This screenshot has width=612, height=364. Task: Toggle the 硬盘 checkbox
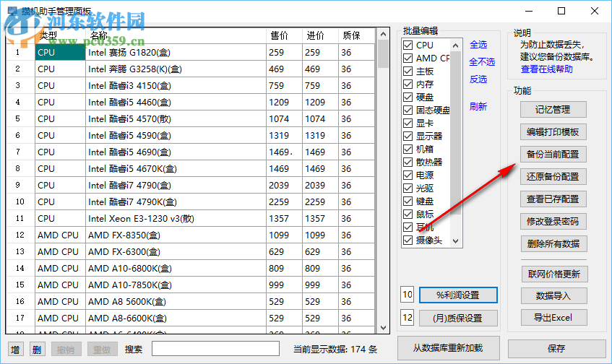(x=408, y=97)
